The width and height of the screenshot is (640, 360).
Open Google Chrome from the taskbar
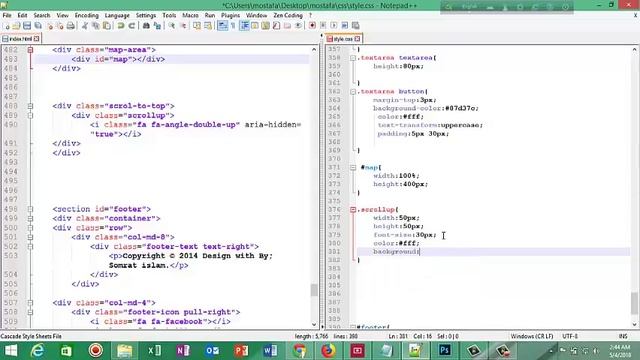(x=299, y=350)
